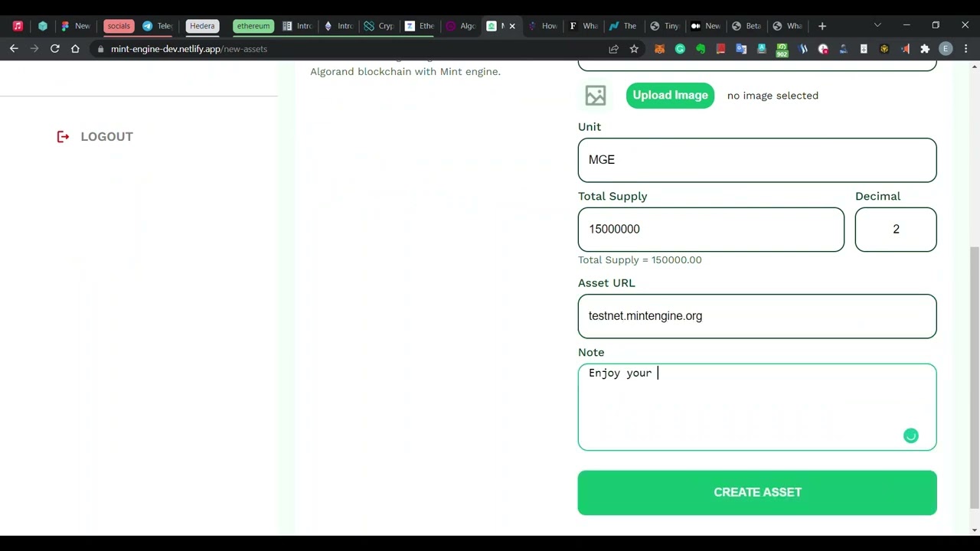View site lock information
The image size is (980, 551).
point(100,49)
